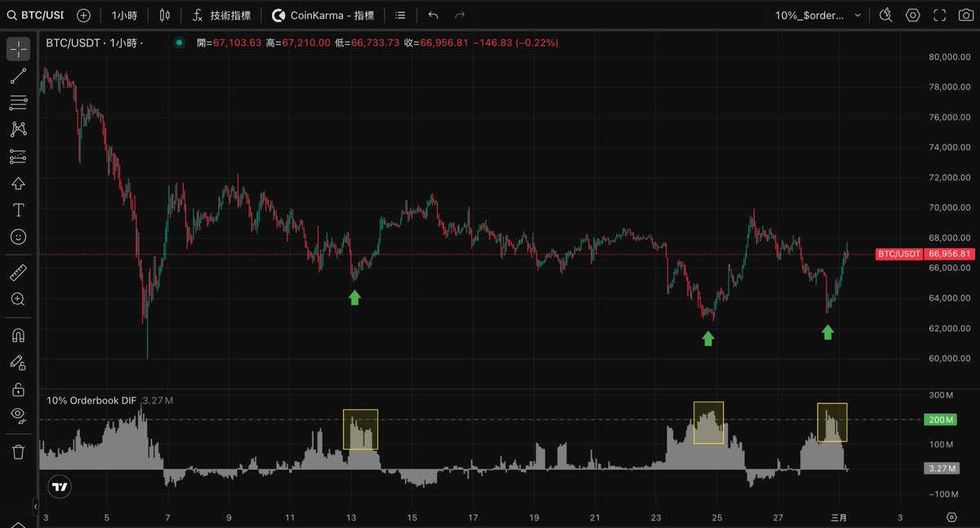Click the undo arrow in the toolbar

(x=433, y=15)
